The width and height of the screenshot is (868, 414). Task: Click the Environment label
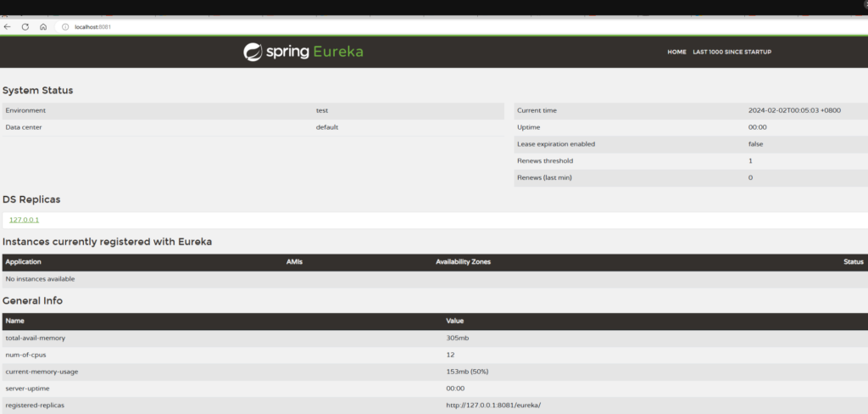(25, 110)
